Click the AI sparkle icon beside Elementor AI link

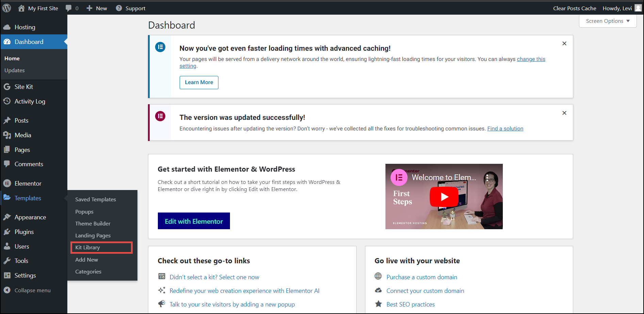tap(162, 290)
